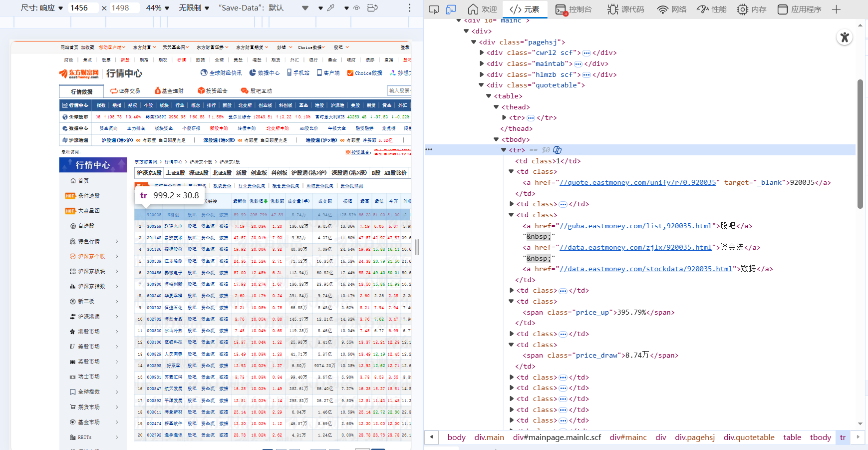The height and width of the screenshot is (450, 868).
Task: Collapse the div.pagehsj node
Action: [x=474, y=42]
